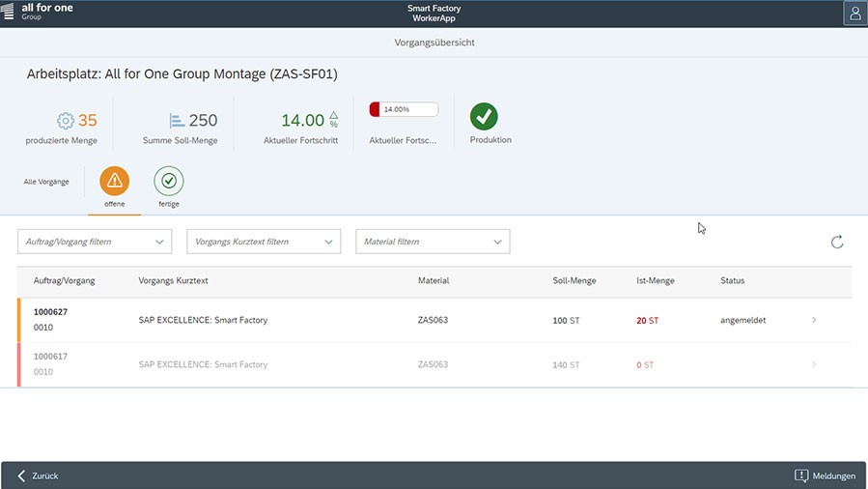Image resolution: width=868 pixels, height=489 pixels.
Task: Click the refresh icon above the table
Action: (x=837, y=242)
